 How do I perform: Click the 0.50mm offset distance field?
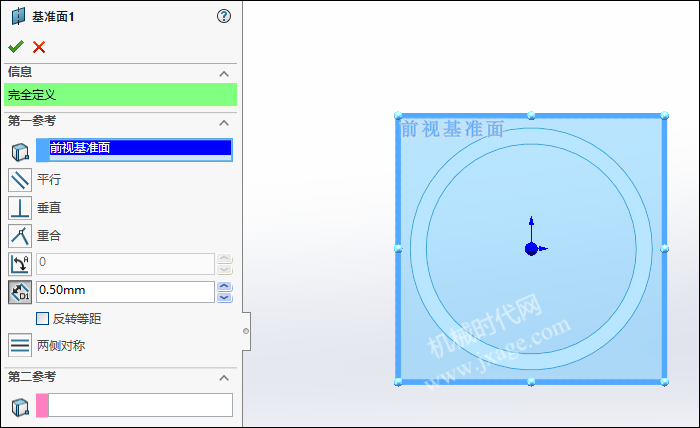click(x=125, y=291)
